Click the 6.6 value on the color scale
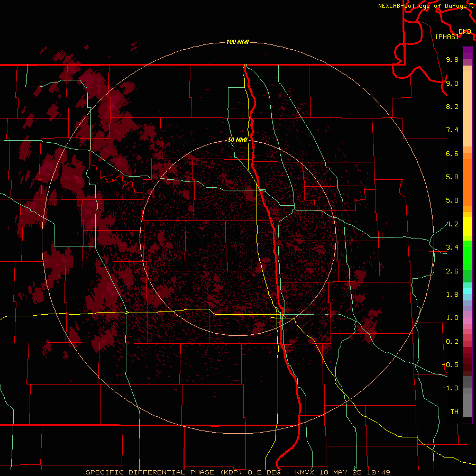The width and height of the screenshot is (476, 476). coord(452,153)
